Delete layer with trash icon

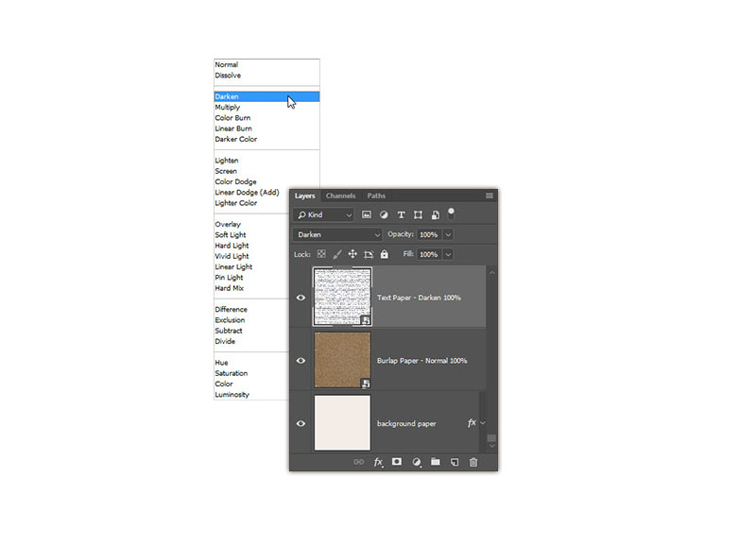coord(473,462)
